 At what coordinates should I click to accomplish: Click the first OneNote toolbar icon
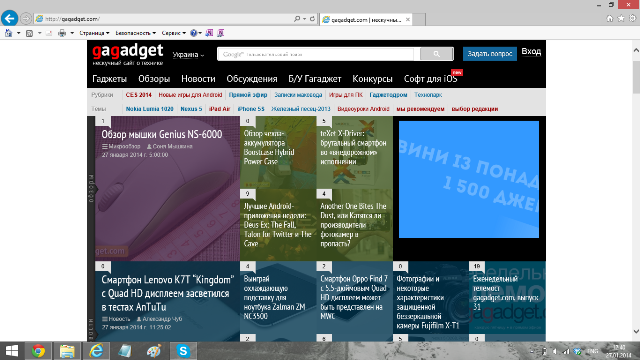click(x=209, y=33)
